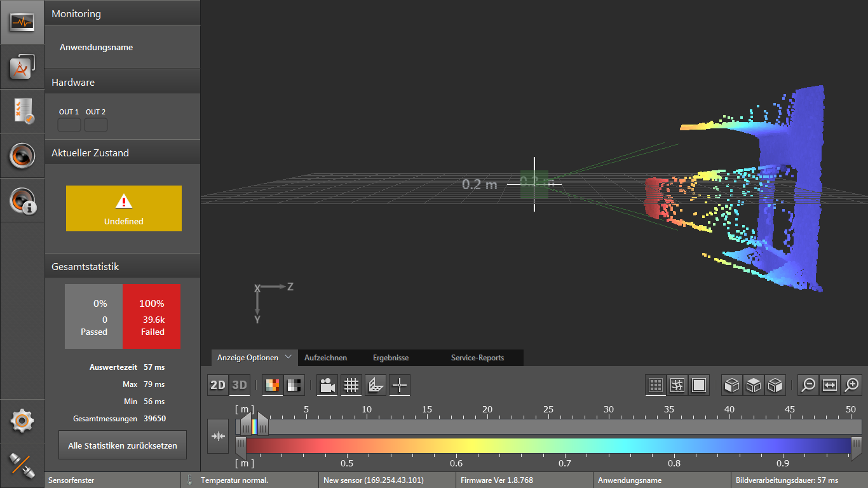This screenshot has width=868, height=488.
Task: Click the sensor info sidebar icon
Action: (22, 200)
